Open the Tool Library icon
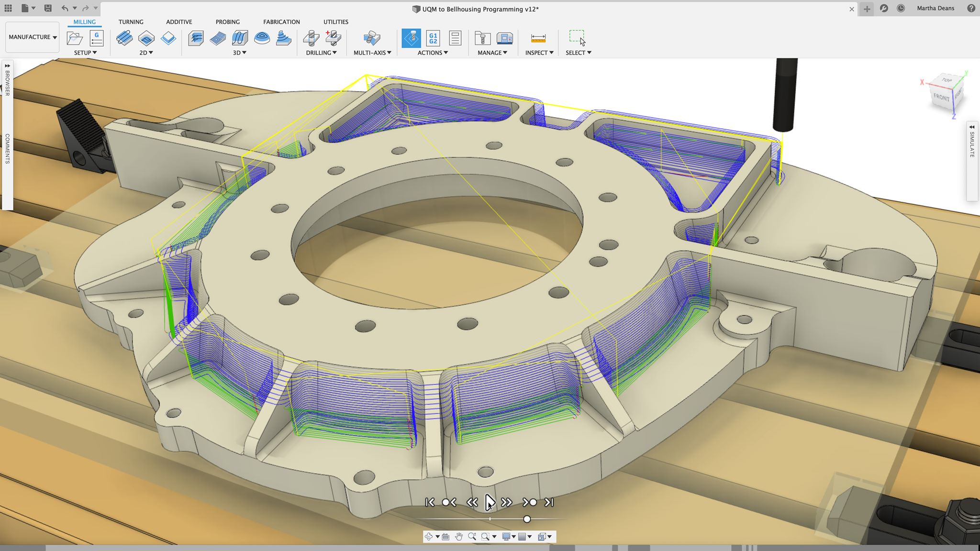Screen dimensions: 980x551 click(x=482, y=38)
